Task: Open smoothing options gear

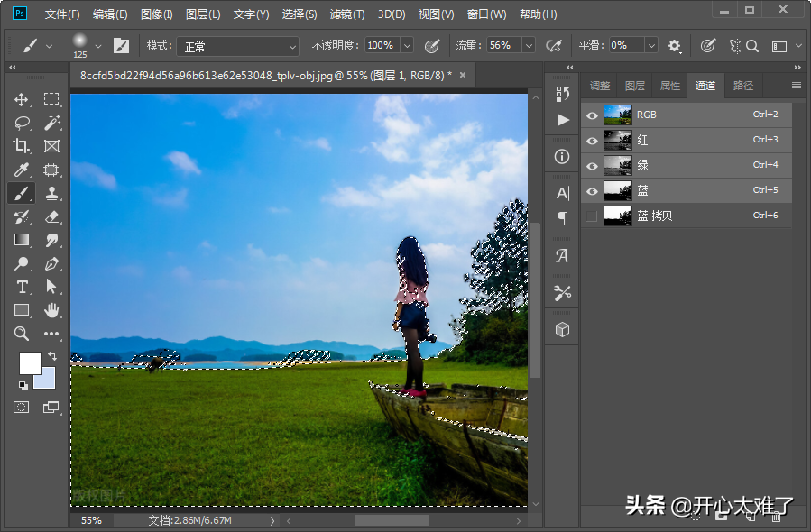Action: 674,46
